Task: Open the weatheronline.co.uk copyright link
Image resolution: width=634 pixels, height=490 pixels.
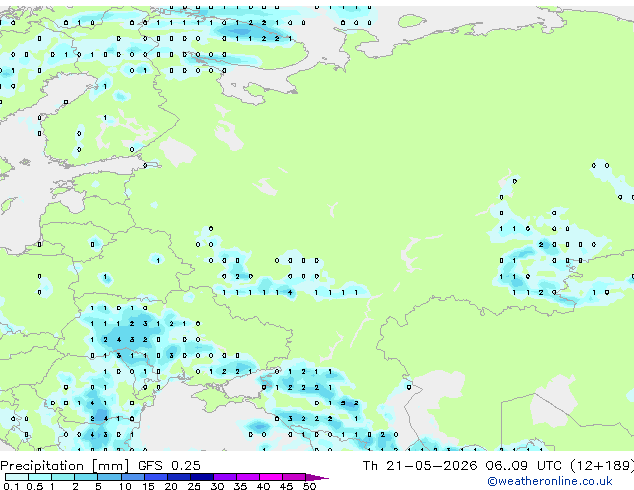Action: (549, 481)
